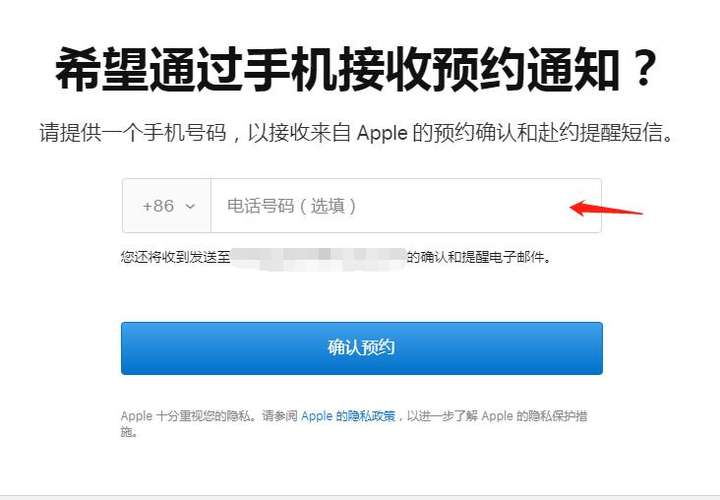
Task: Click the 预约通知 words in the heading
Action: tap(524, 70)
